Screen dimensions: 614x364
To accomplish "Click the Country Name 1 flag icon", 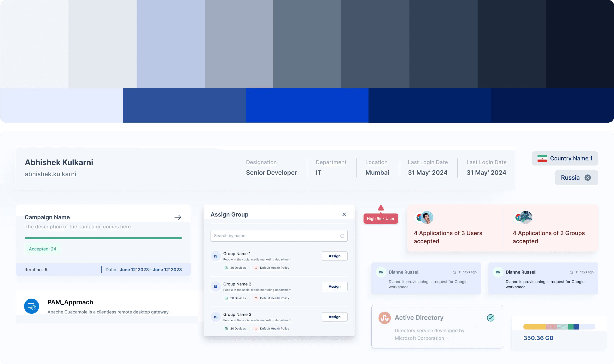I will pyautogui.click(x=542, y=159).
